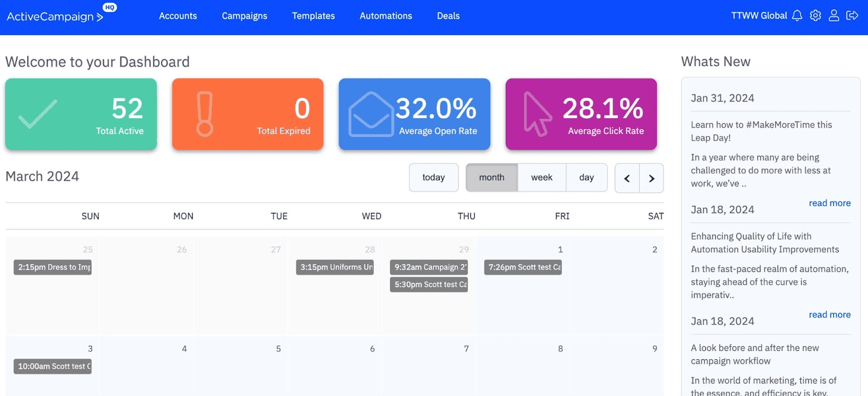
Task: Open the Automations menu
Action: pyautogui.click(x=386, y=16)
